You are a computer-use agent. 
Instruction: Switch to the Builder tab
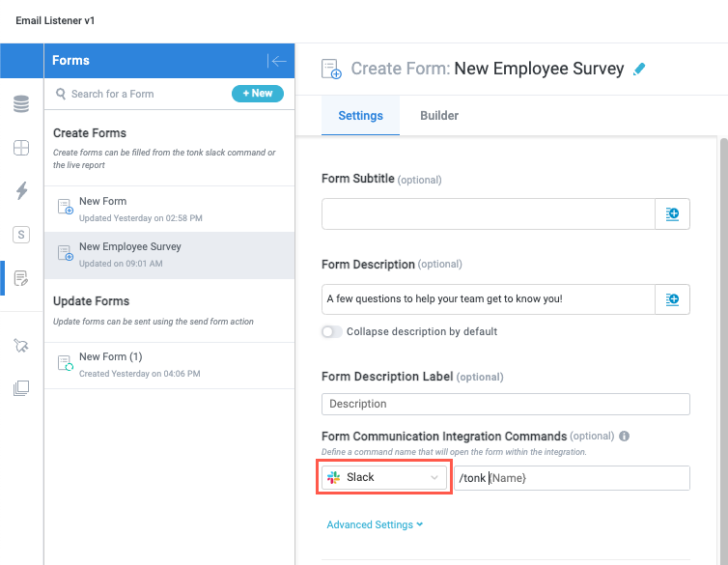439,116
